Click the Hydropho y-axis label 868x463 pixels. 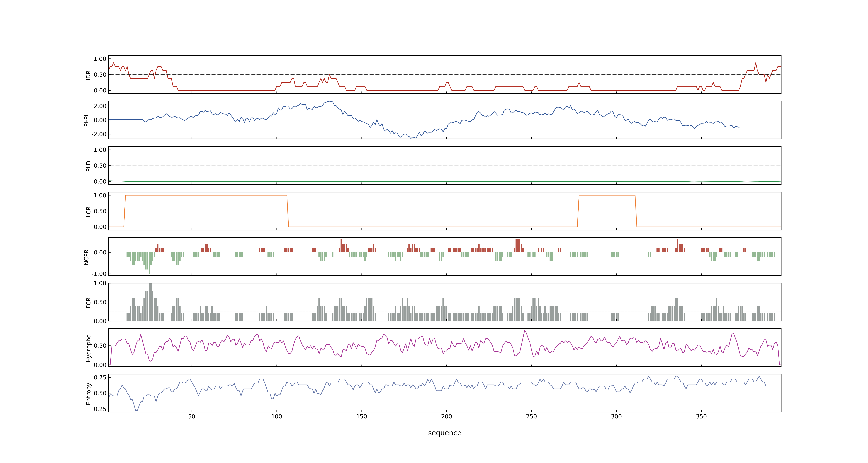[x=88, y=348]
